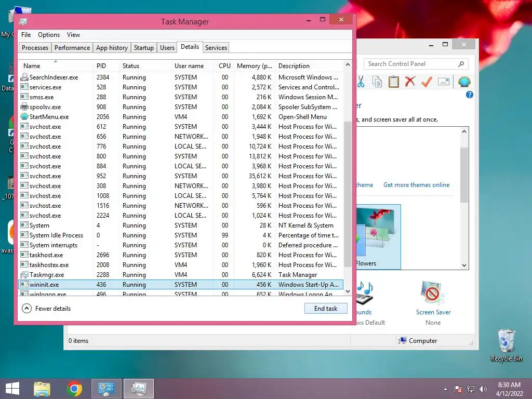Open the Screen Saver icon
This screenshot has width=532, height=399.
pos(433,293)
